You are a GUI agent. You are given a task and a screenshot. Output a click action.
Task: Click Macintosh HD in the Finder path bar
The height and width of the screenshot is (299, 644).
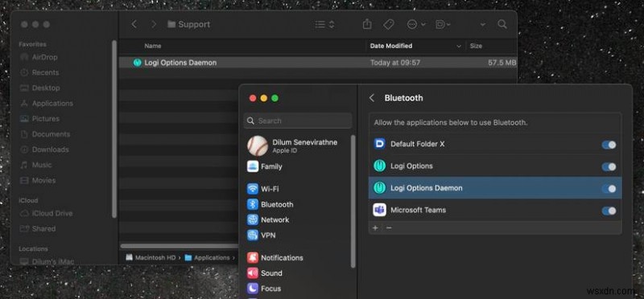point(151,257)
